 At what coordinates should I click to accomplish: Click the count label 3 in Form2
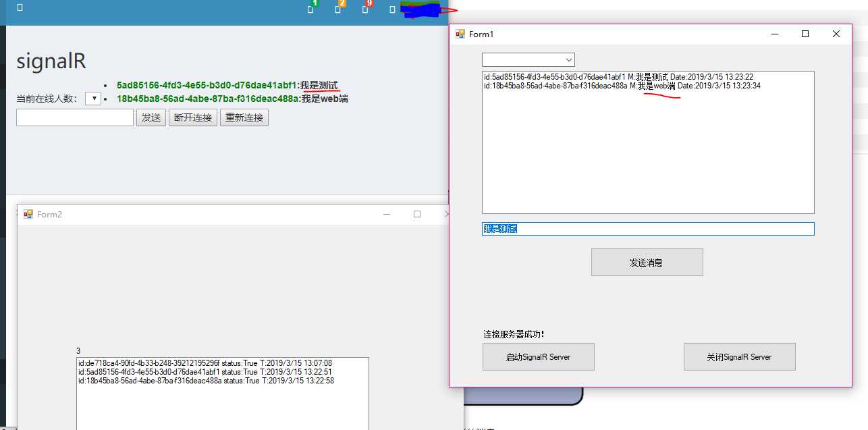pos(78,351)
